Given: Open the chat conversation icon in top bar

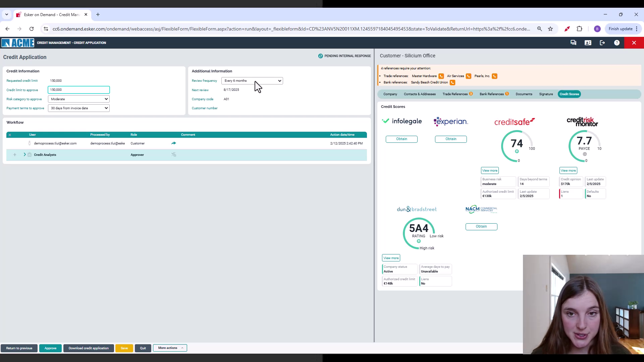Looking at the screenshot, I should click(573, 43).
